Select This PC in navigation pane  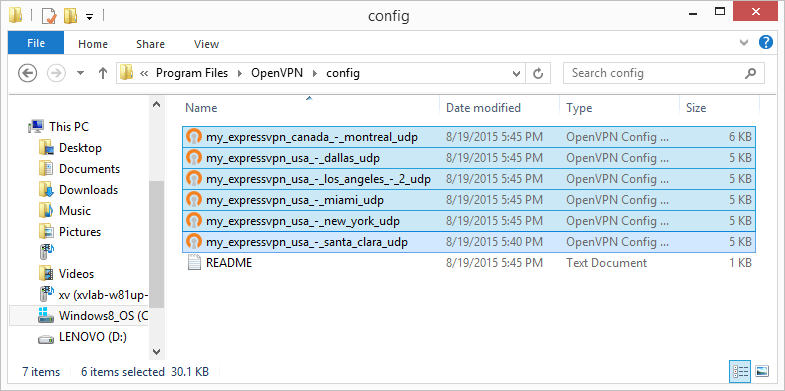click(x=59, y=127)
